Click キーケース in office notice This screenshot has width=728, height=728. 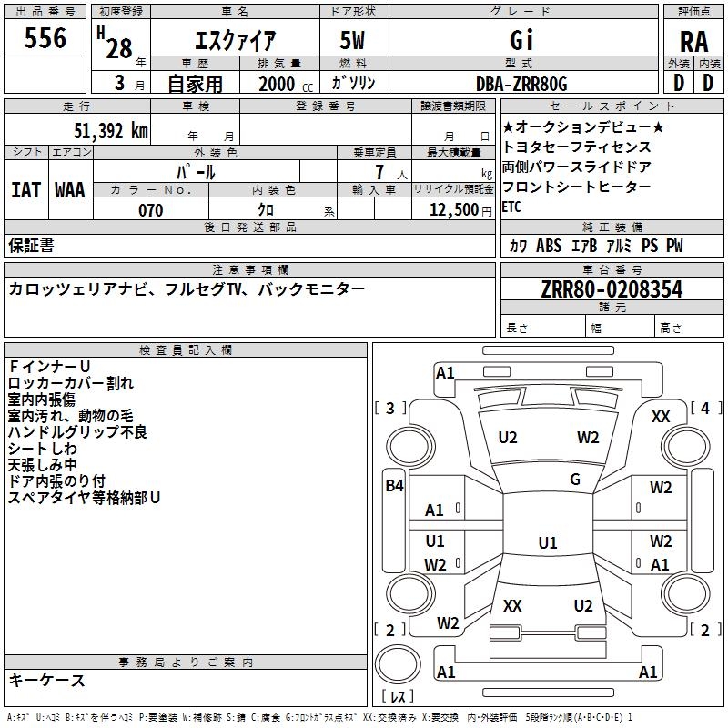tap(46, 680)
